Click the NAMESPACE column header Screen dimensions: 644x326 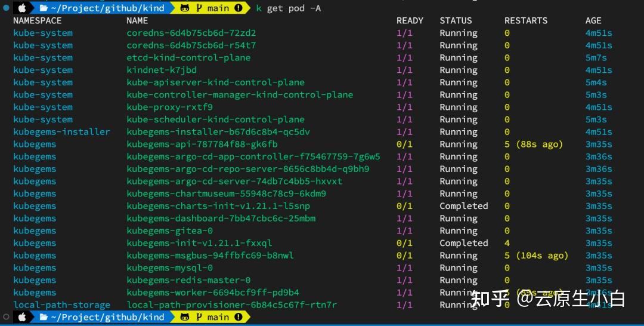(37, 20)
